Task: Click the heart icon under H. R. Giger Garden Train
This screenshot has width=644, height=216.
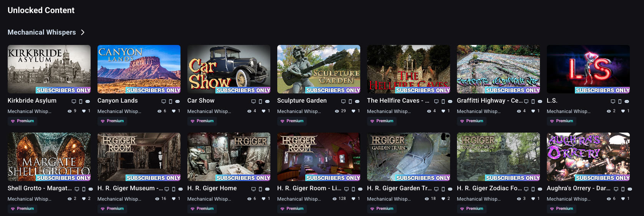Action: (x=443, y=199)
